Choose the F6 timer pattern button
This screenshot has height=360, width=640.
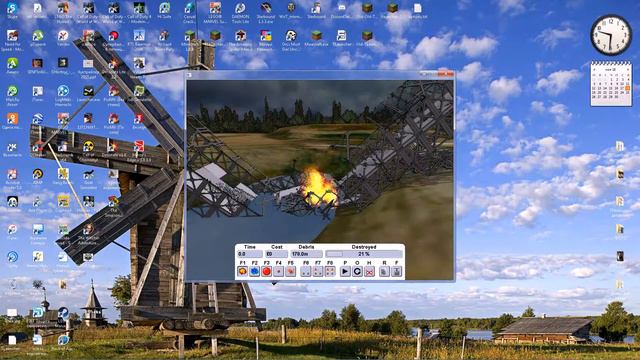pos(306,271)
